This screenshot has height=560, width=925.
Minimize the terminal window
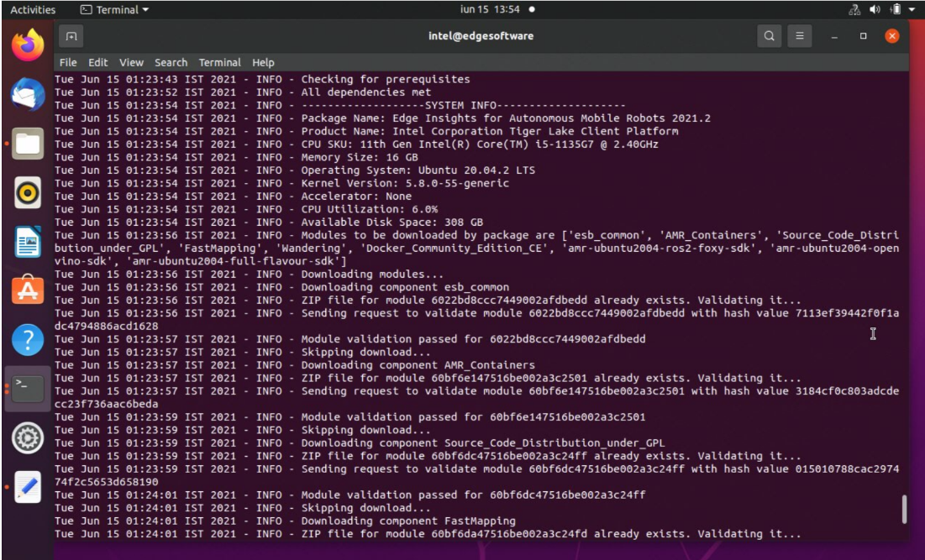click(x=834, y=37)
